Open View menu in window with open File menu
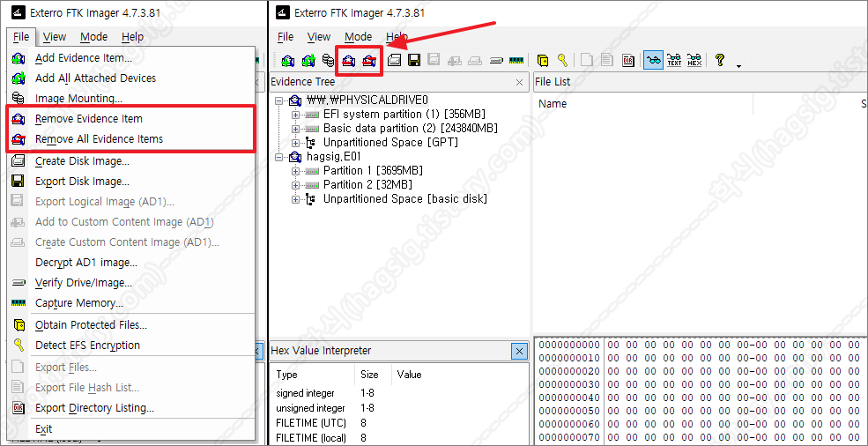The height and width of the screenshot is (446, 868). [x=55, y=37]
